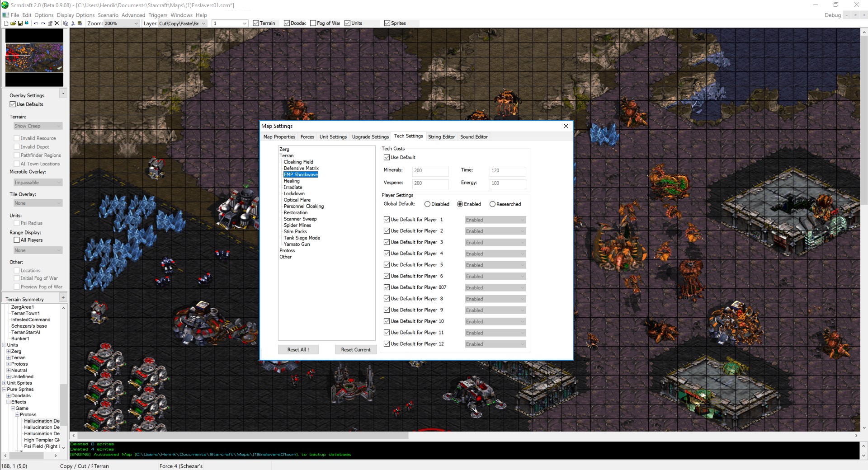Image resolution: width=868 pixels, height=470 pixels.
Task: Switch to the String Editor tab
Action: click(x=441, y=137)
